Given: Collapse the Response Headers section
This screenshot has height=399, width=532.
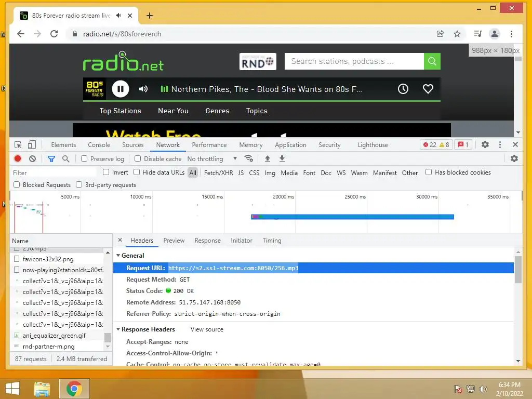Looking at the screenshot, I should point(118,329).
